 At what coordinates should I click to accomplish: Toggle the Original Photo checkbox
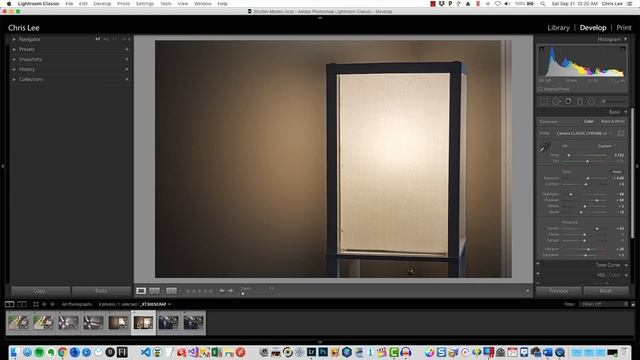[540, 89]
